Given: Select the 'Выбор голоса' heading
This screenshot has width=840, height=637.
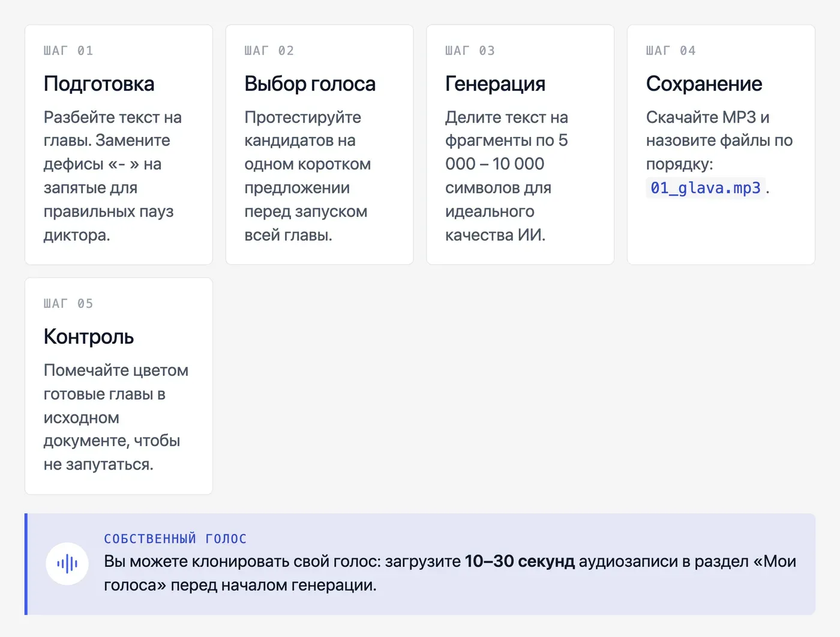Looking at the screenshot, I should (310, 84).
